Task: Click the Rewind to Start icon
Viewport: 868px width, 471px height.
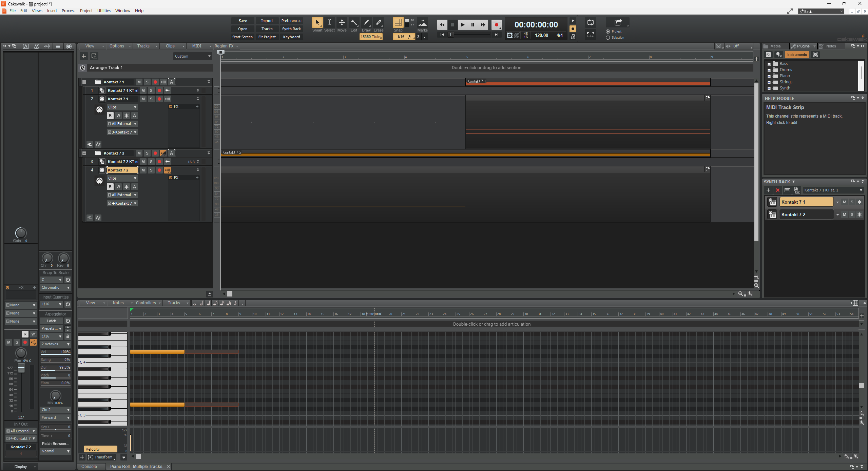Action: tap(442, 36)
